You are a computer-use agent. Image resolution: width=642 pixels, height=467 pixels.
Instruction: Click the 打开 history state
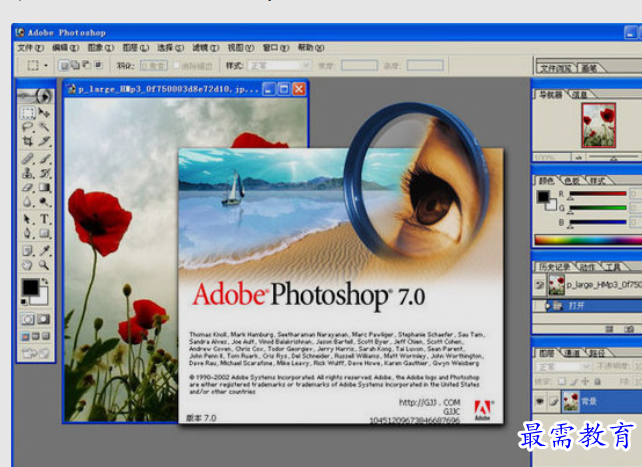[587, 306]
